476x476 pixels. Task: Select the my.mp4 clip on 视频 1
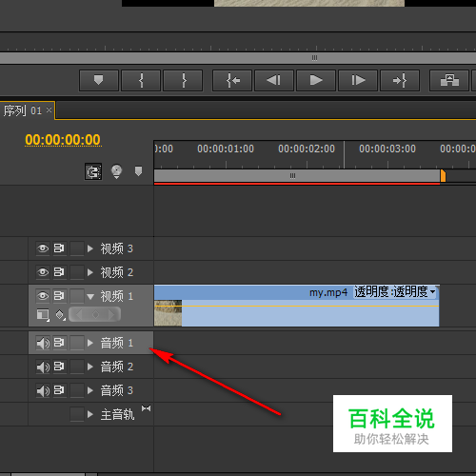click(x=297, y=306)
